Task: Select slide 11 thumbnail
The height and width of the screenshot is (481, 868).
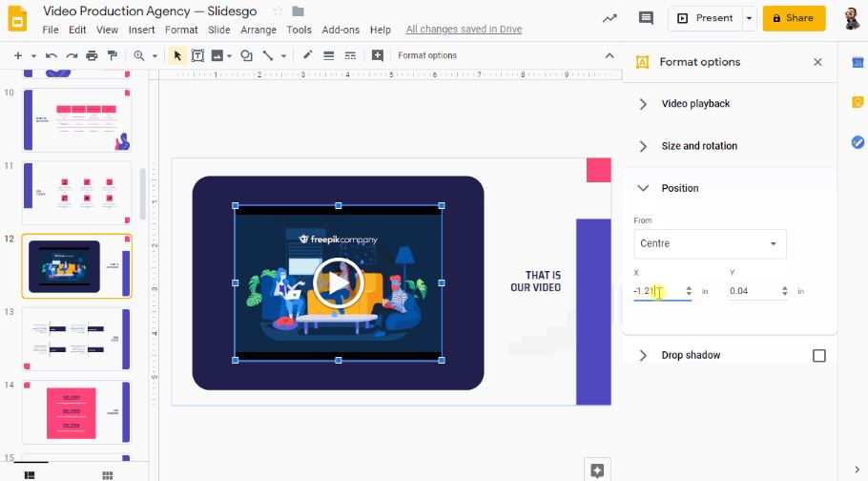Action: (x=77, y=193)
